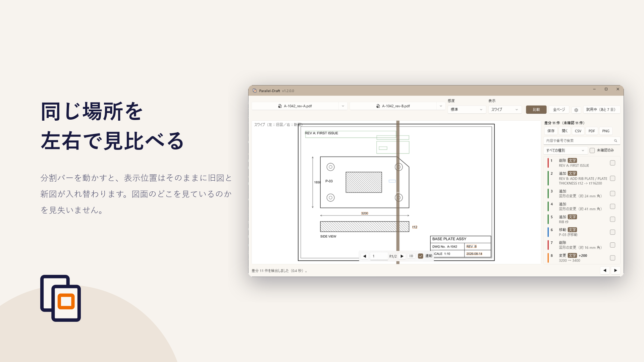Click the Parallel-Draft app icon in the title bar

(x=255, y=91)
